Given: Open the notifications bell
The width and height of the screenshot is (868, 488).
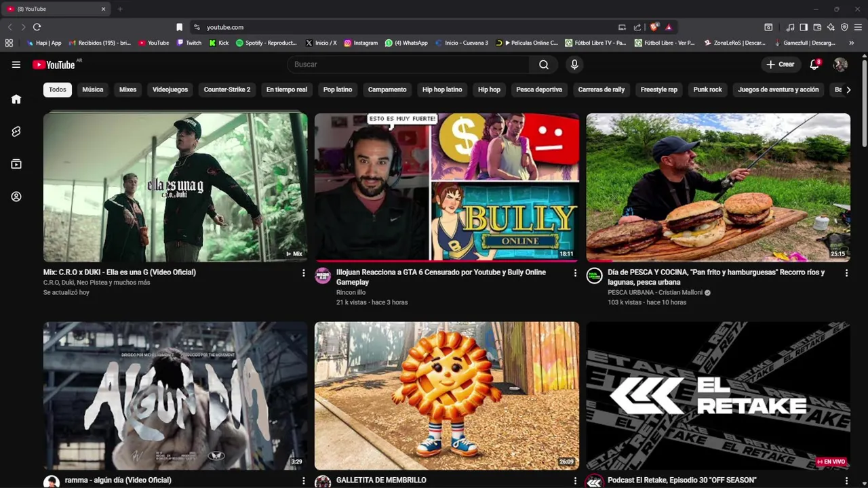Looking at the screenshot, I should (x=814, y=64).
